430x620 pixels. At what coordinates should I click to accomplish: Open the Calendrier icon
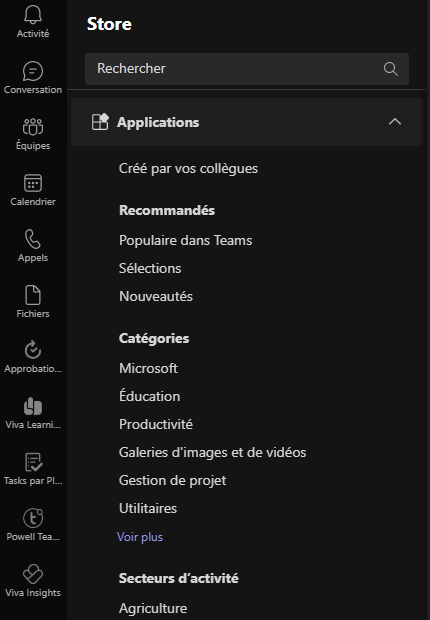tap(33, 183)
